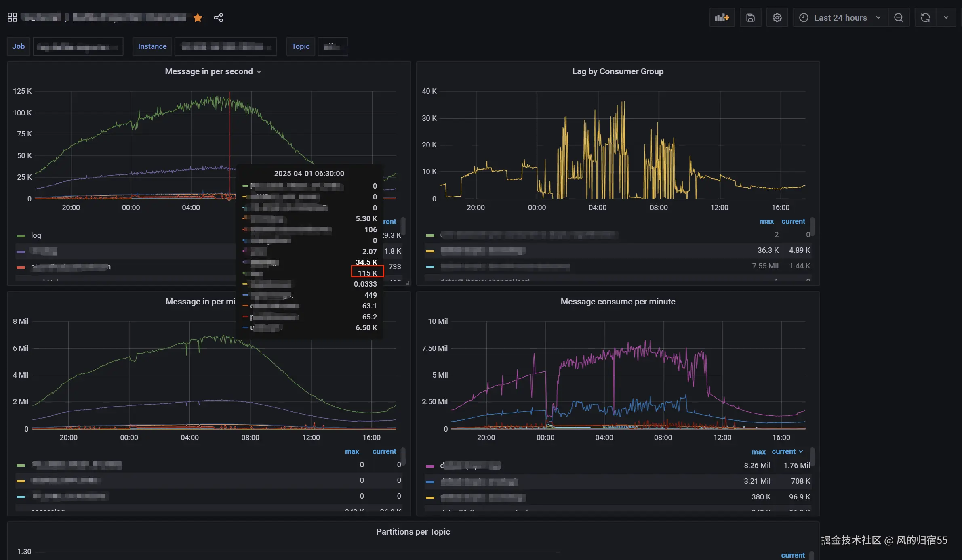Open the dashboards grid icon
Image resolution: width=962 pixels, height=560 pixels.
[12, 17]
